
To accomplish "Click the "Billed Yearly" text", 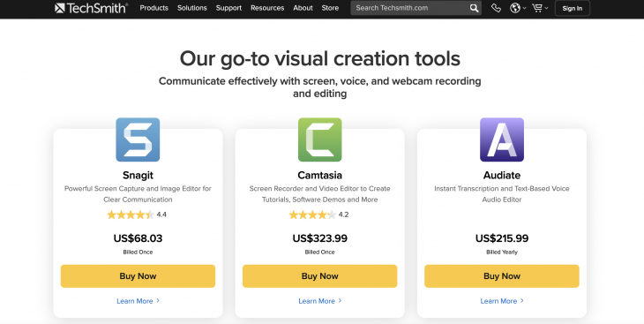I will (x=502, y=252).
